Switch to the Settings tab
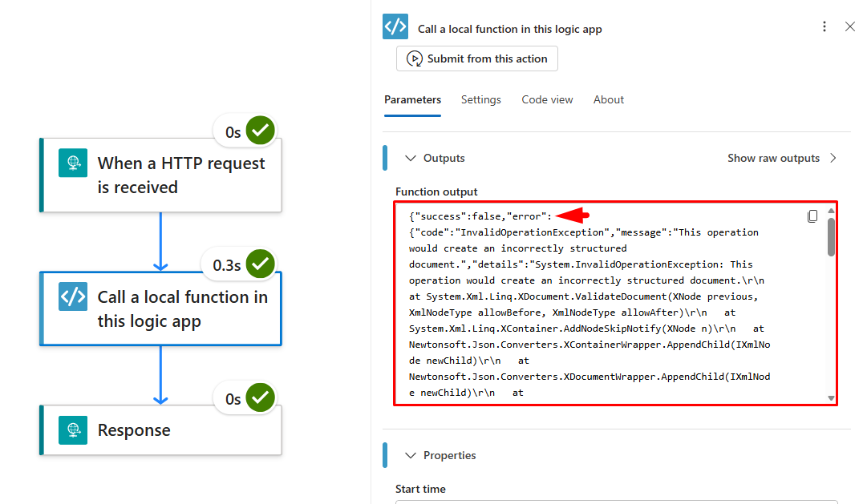 click(x=481, y=99)
